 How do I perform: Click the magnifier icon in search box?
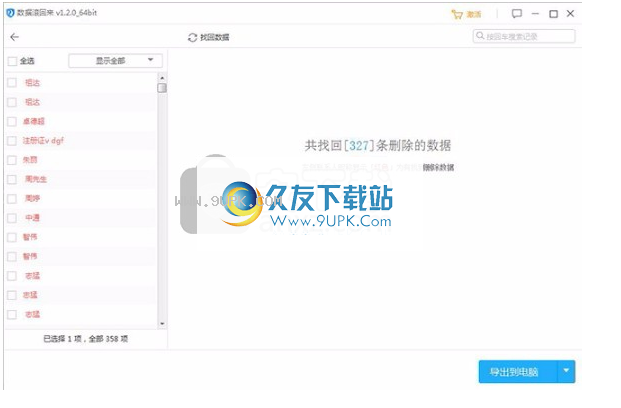point(480,36)
